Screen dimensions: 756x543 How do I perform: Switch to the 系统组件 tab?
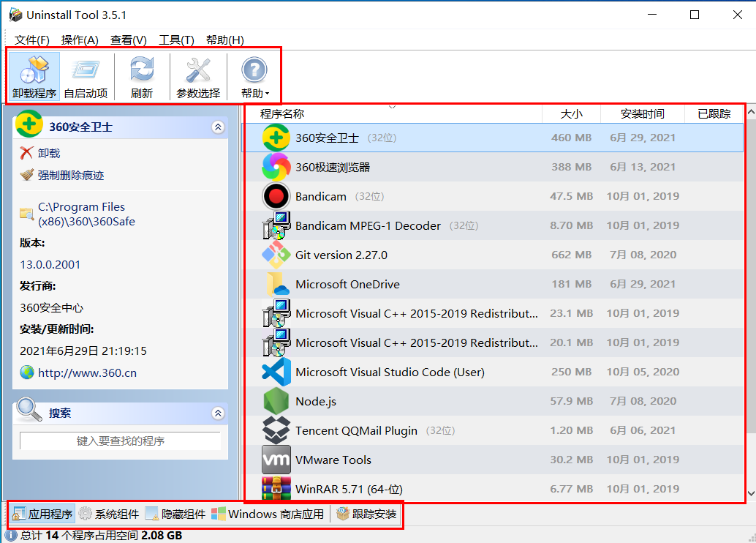coord(110,514)
